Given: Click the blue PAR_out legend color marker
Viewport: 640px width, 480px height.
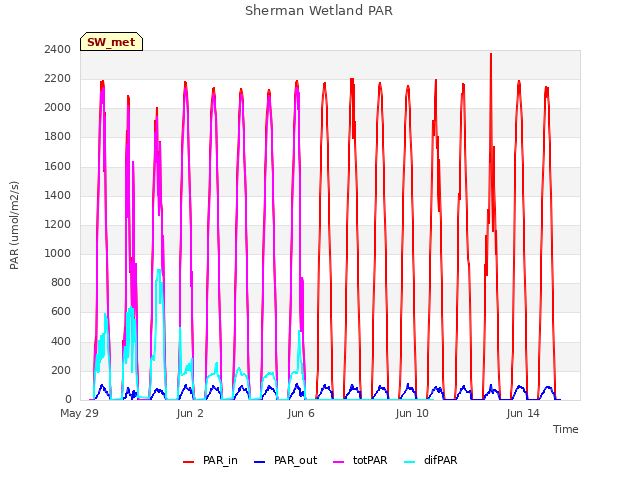Looking at the screenshot, I should pos(259,462).
